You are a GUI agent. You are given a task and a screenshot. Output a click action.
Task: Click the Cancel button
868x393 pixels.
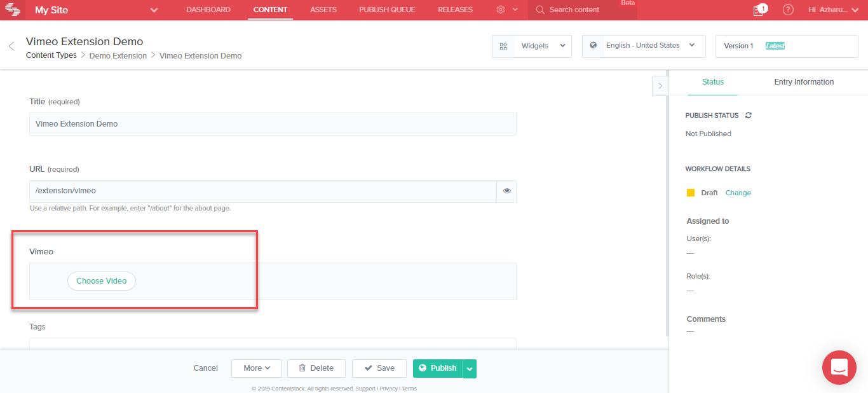206,368
